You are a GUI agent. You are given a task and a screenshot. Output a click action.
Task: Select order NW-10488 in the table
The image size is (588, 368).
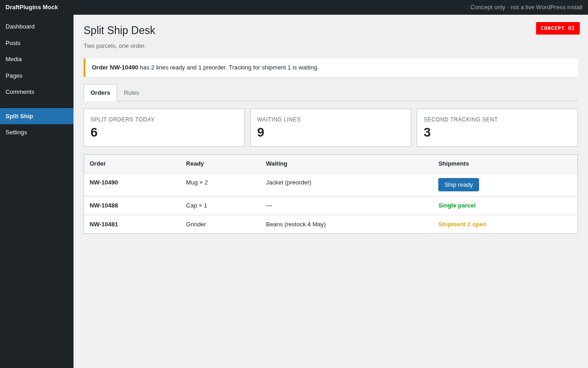[x=104, y=206]
